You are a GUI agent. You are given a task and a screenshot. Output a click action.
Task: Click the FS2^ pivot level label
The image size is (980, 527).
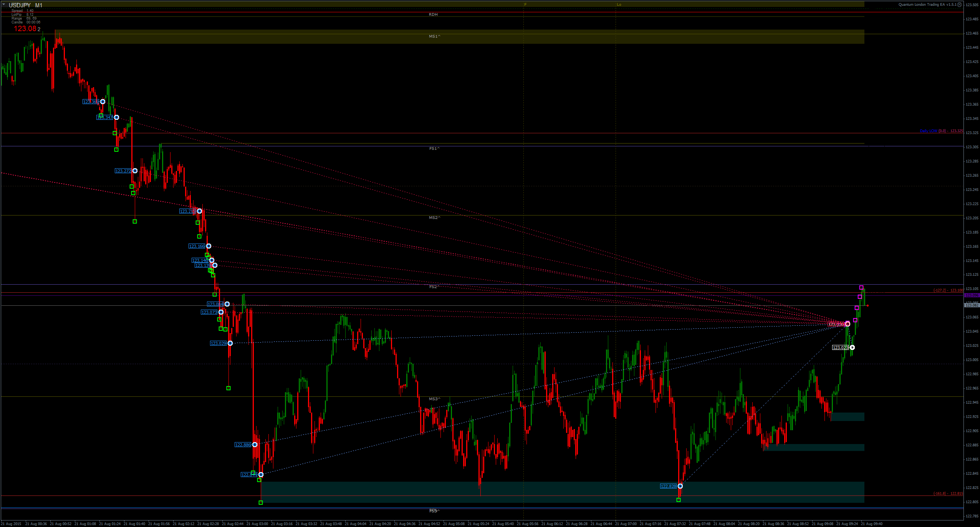434,287
